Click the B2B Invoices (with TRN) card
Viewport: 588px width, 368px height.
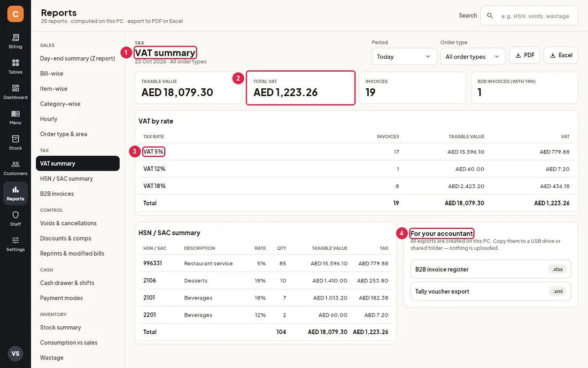[524, 88]
